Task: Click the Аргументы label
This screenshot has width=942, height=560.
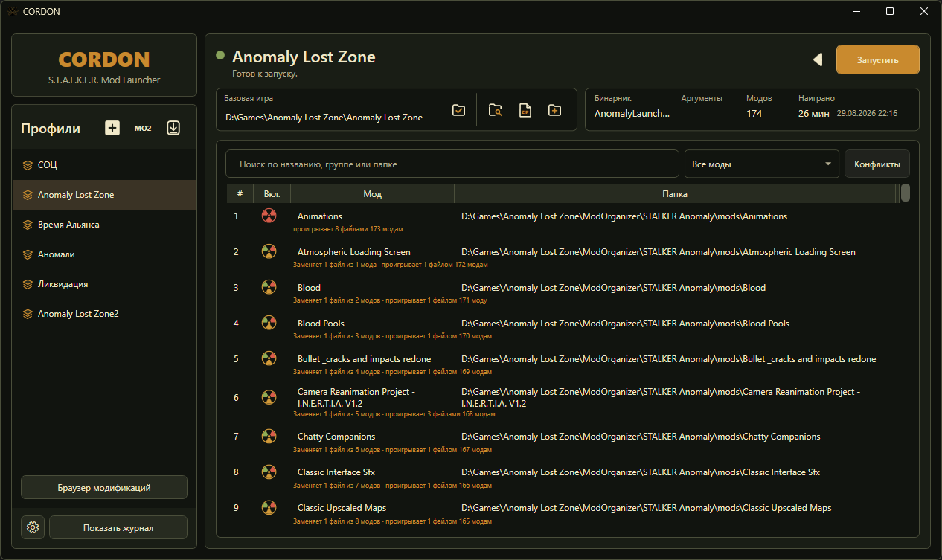Action: click(702, 98)
